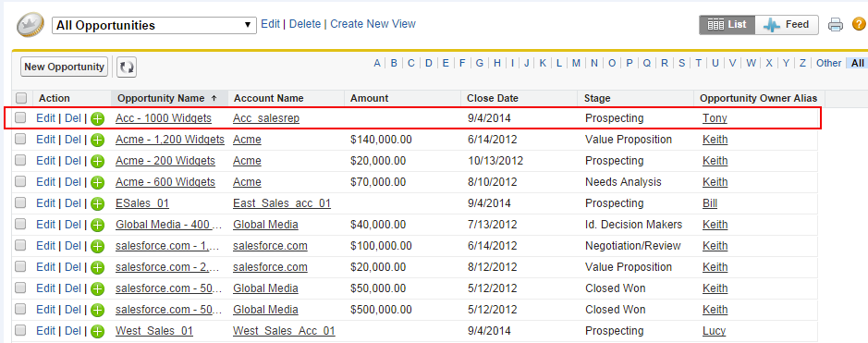Show All in the alphabet filter

click(858, 63)
